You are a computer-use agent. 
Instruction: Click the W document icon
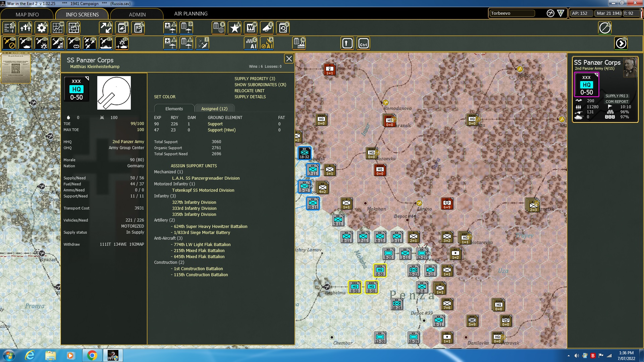pos(251,28)
